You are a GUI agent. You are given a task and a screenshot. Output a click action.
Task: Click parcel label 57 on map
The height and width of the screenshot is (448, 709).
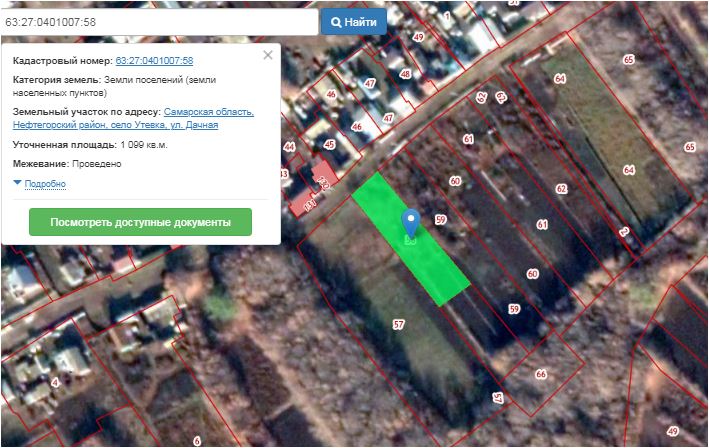pyautogui.click(x=398, y=324)
